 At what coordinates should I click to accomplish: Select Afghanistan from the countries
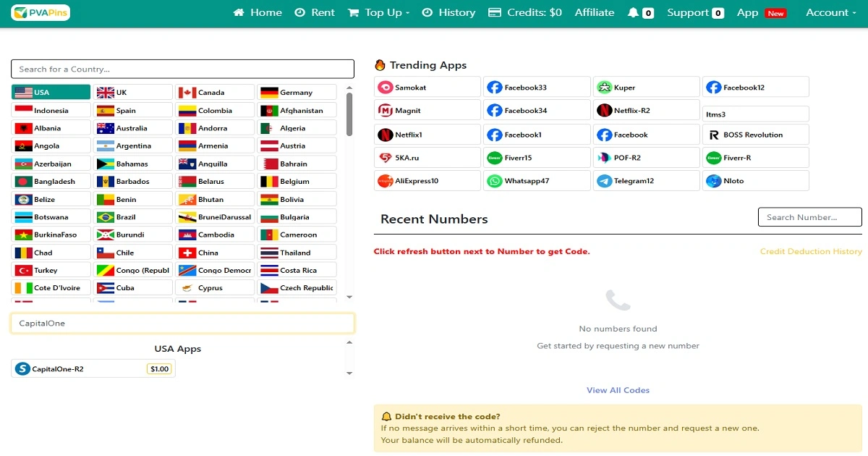pyautogui.click(x=297, y=110)
